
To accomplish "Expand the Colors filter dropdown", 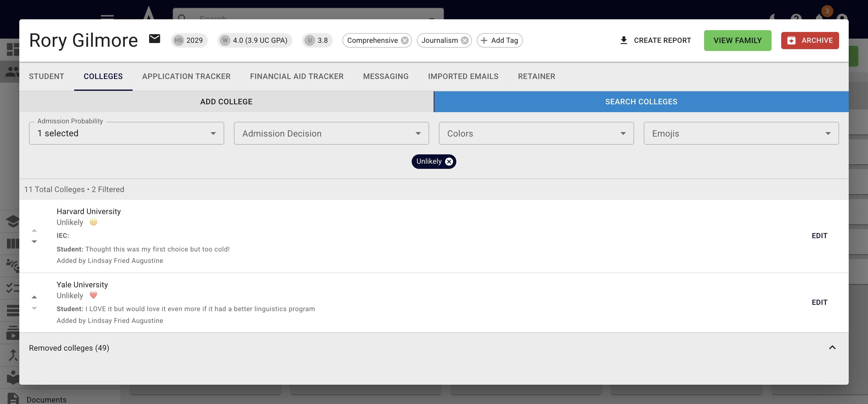I will (x=536, y=134).
